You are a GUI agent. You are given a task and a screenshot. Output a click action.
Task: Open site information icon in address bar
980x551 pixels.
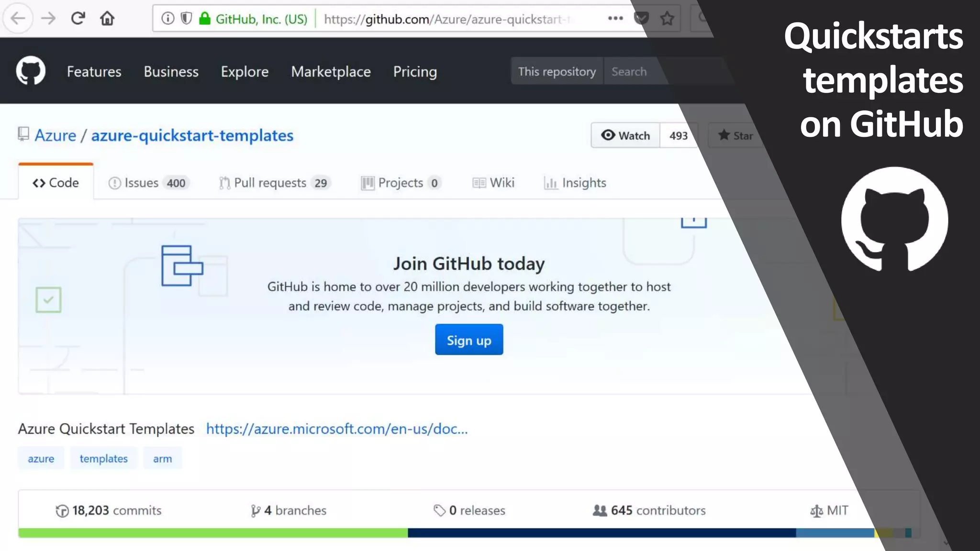click(167, 19)
